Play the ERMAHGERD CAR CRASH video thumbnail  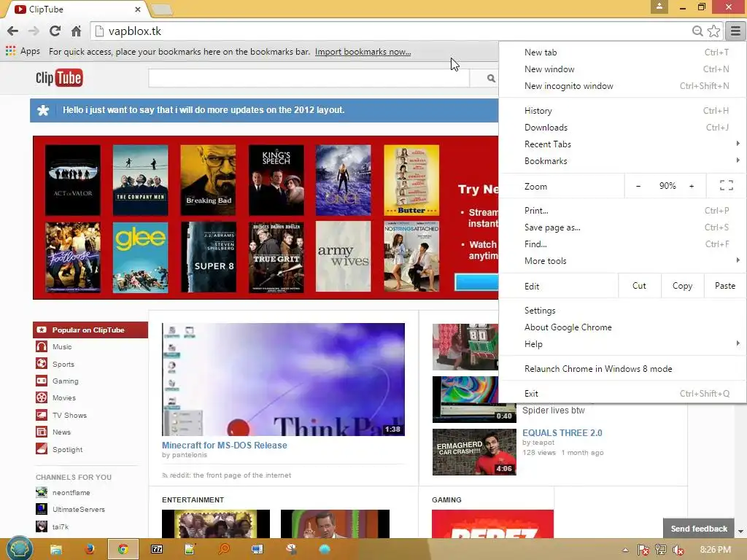[474, 452]
